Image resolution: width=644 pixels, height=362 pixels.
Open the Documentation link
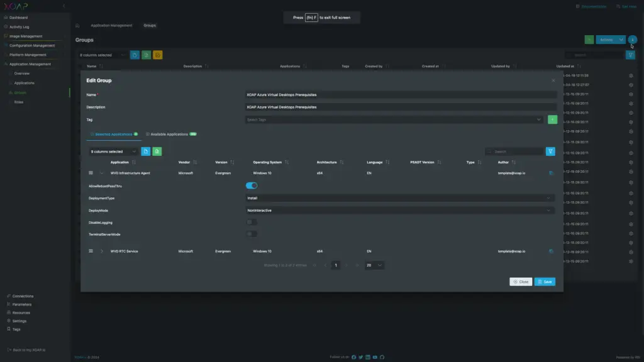(x=591, y=6)
